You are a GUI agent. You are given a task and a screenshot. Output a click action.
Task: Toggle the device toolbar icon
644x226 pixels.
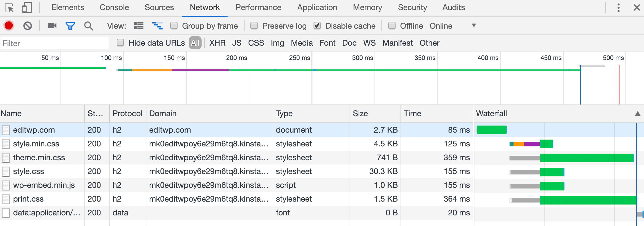[x=27, y=8]
